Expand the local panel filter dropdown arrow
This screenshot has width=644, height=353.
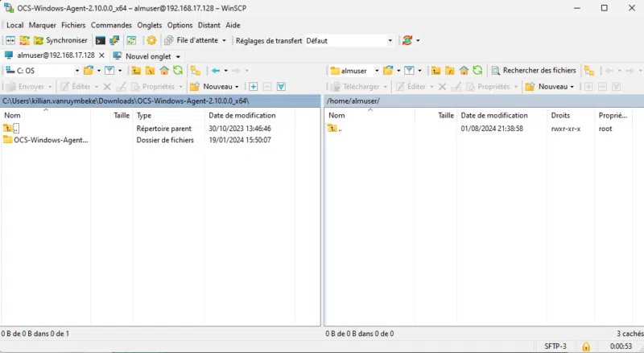120,71
